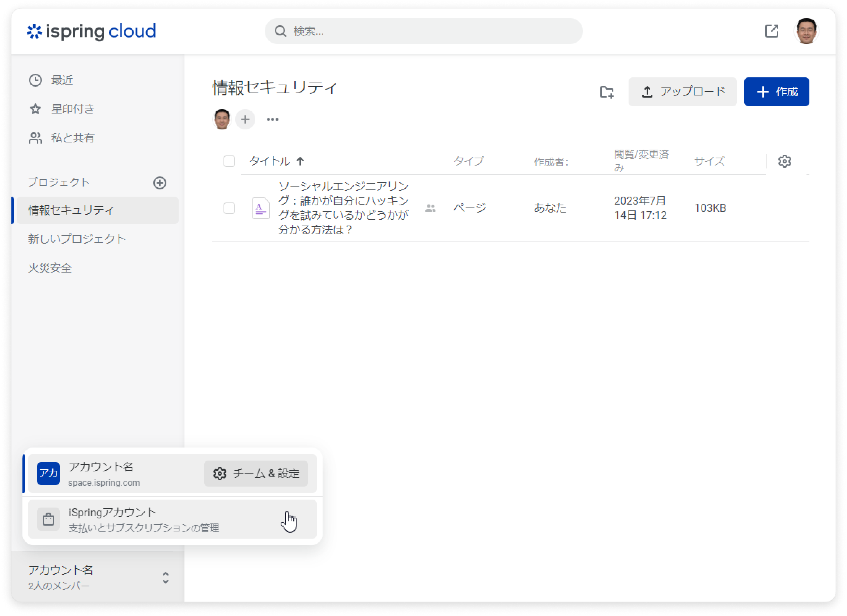Open Shared with me (私と共有)
Viewport: 847px width, 616px height.
73,138
